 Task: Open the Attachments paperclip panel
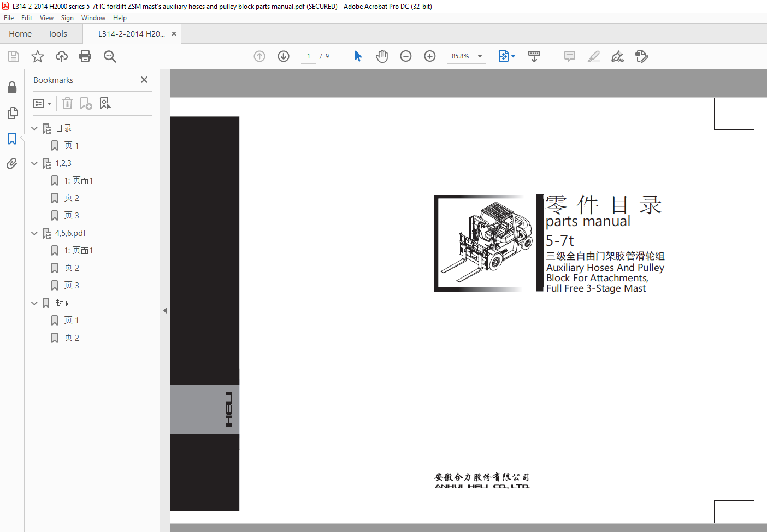[12, 163]
